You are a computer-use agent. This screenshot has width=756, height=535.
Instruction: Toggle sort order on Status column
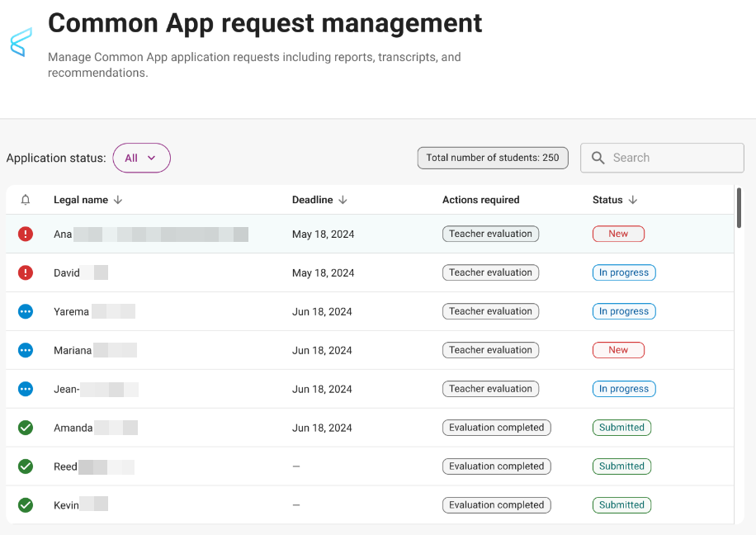coord(634,200)
